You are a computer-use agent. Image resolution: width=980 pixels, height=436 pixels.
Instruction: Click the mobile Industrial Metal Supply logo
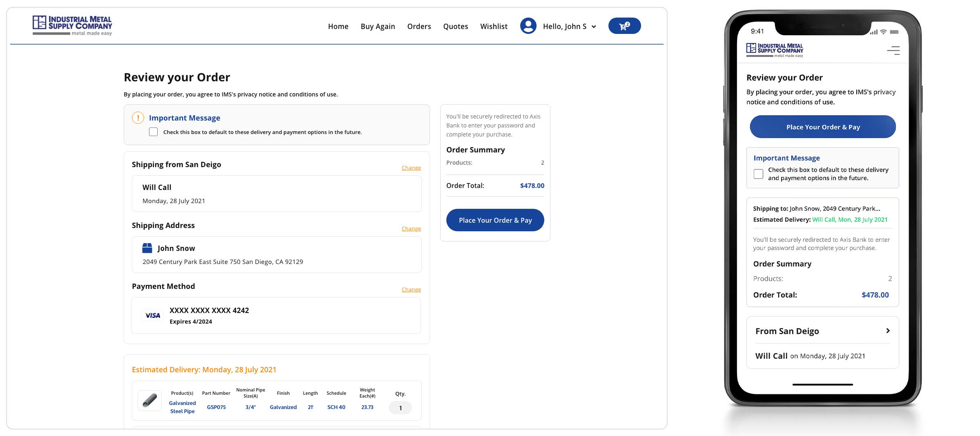774,50
